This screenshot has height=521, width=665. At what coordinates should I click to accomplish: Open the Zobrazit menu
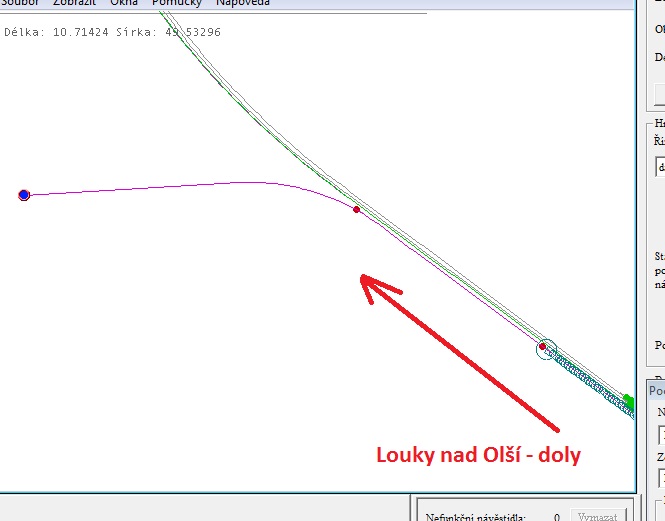(75, 3)
